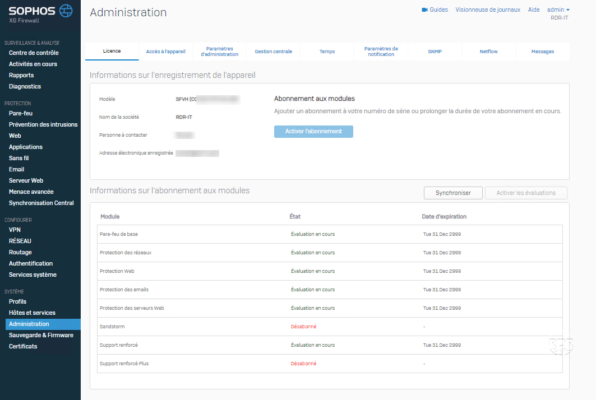Image resolution: width=596 pixels, height=400 pixels.
Task: Open the Aide help link
Action: [x=533, y=10]
